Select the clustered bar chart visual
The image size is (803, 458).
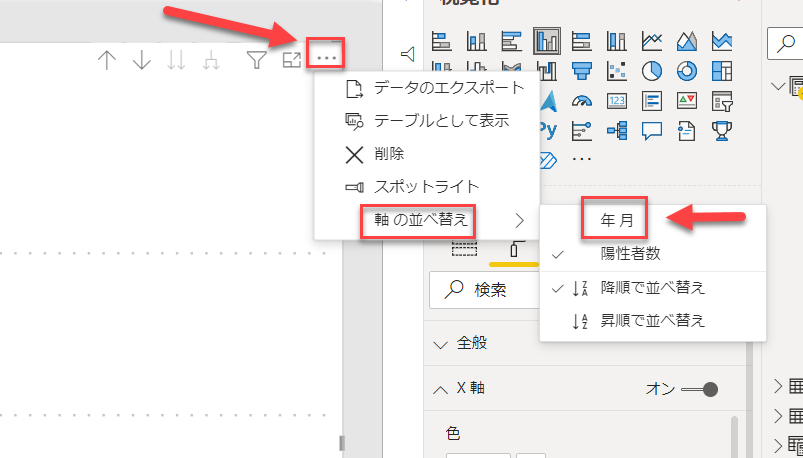coord(511,41)
